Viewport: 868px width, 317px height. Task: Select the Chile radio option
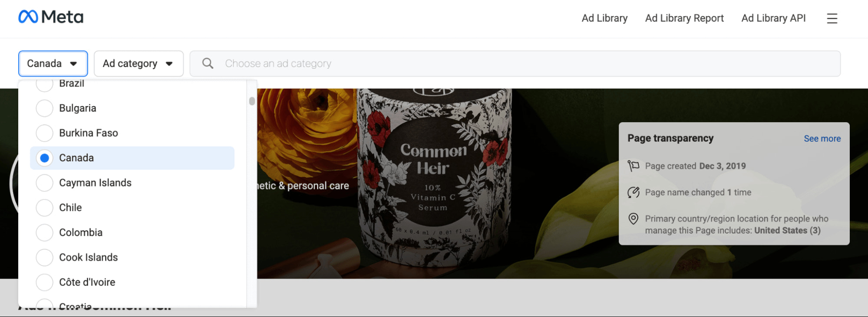44,208
